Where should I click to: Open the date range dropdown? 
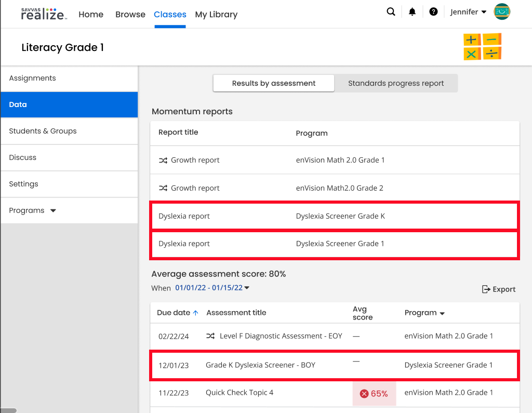click(x=212, y=288)
